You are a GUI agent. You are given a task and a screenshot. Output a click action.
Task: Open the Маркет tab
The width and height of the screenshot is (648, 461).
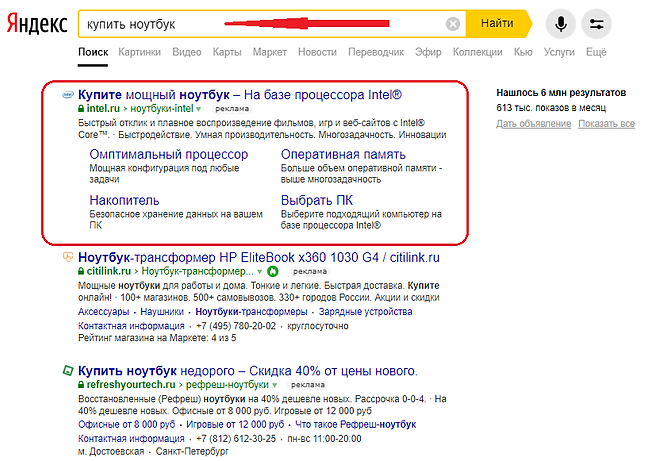pyautogui.click(x=269, y=52)
